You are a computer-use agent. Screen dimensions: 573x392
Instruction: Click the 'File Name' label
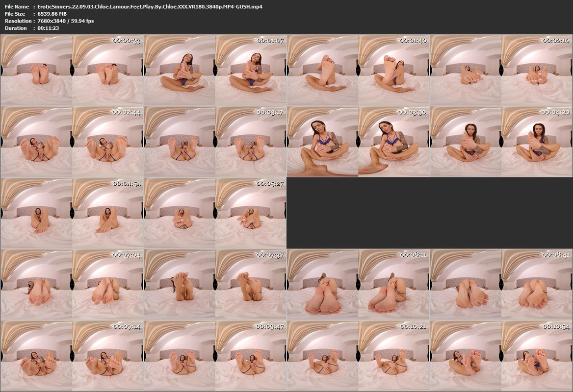click(x=17, y=6)
